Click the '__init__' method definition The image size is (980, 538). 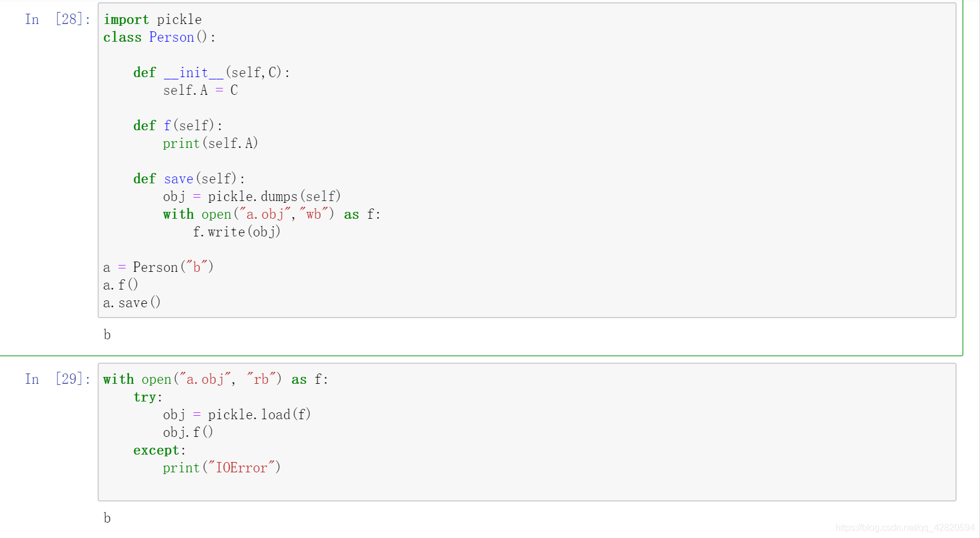coord(193,73)
